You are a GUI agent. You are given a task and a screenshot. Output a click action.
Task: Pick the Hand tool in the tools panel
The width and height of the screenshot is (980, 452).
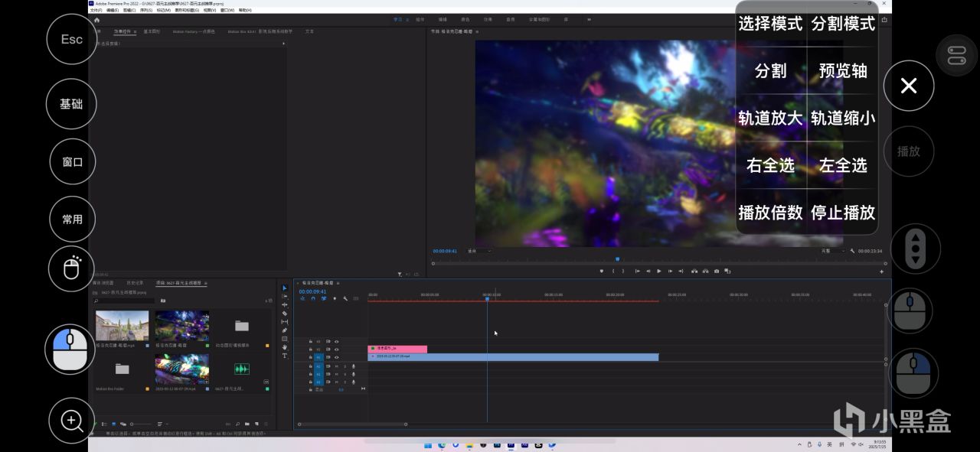click(x=285, y=347)
